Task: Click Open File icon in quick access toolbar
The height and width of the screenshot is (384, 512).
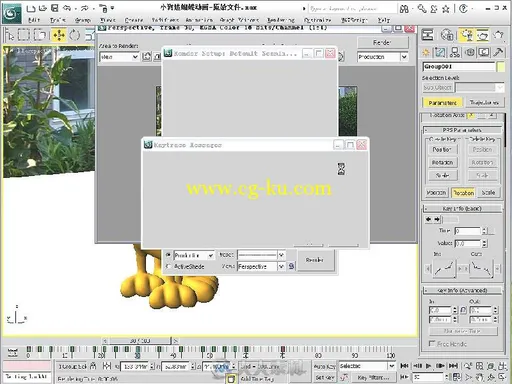Action: 43,8
